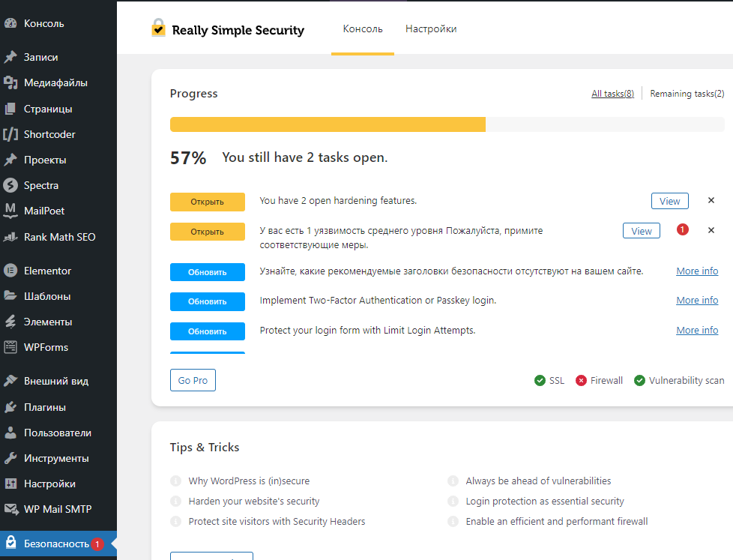Dismiss the уязвимость среднего уровня task
Viewport: 733px width, 560px height.
coord(711,230)
